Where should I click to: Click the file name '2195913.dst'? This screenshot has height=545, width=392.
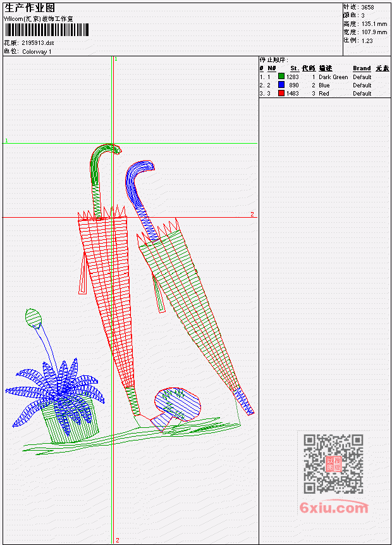[38, 43]
